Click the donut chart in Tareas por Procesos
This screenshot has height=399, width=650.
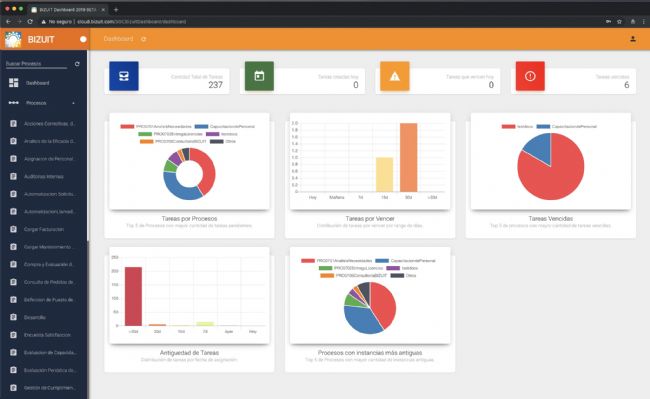189,174
